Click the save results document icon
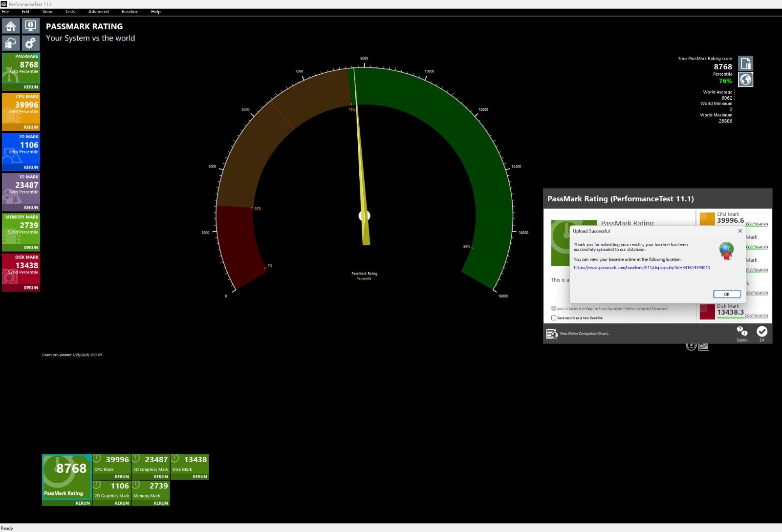 tap(745, 63)
